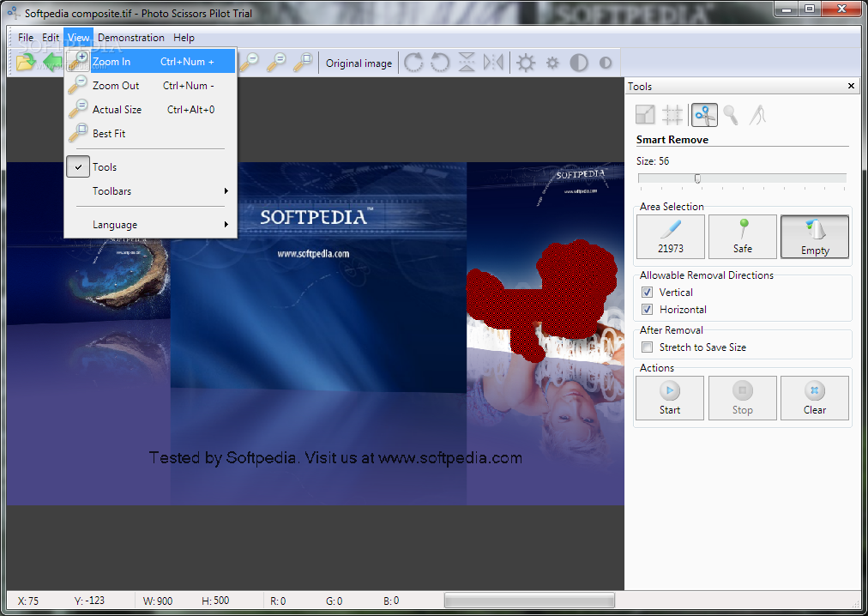The height and width of the screenshot is (616, 868).
Task: Click the X: 75 status value
Action: coord(28,601)
